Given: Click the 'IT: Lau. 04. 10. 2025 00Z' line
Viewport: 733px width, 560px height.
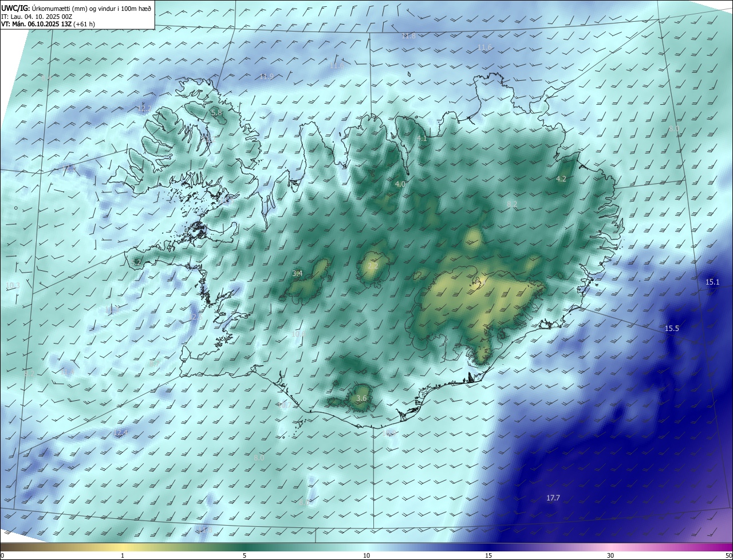Looking at the screenshot, I should click(37, 17).
